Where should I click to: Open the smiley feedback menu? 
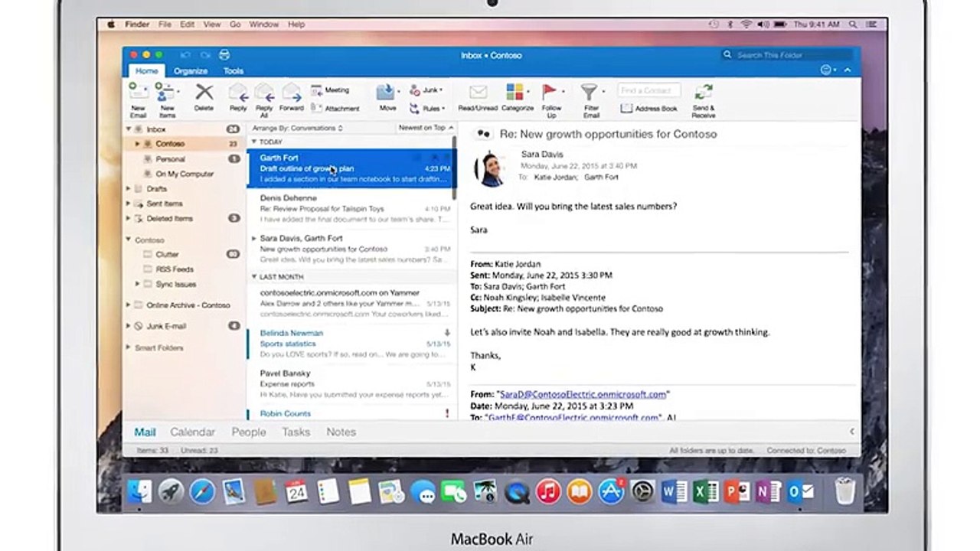tap(827, 70)
